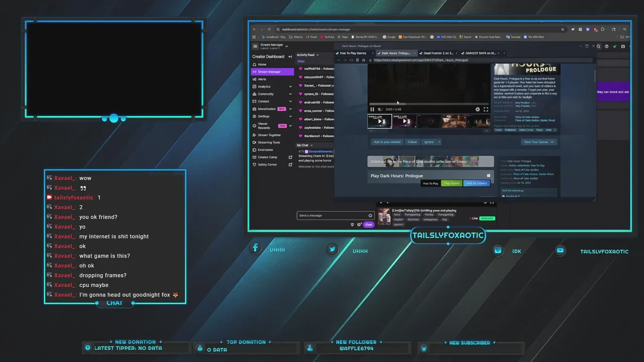
Task: Bookmark the page with the star icon
Action: pyautogui.click(x=562, y=30)
